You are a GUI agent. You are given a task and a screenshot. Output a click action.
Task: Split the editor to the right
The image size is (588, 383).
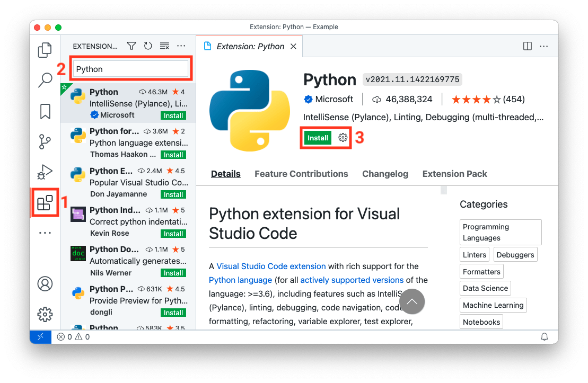pyautogui.click(x=527, y=46)
